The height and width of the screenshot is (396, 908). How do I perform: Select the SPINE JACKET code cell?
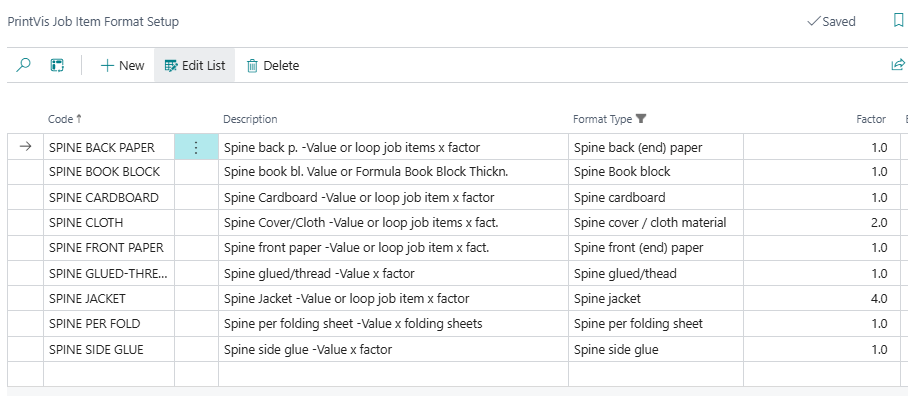(109, 299)
